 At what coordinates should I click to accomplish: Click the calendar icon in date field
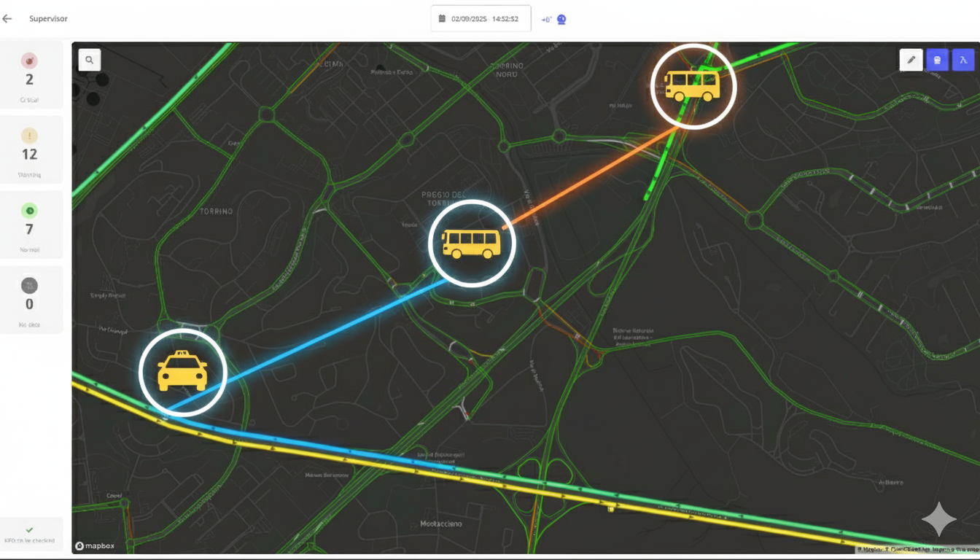[442, 19]
